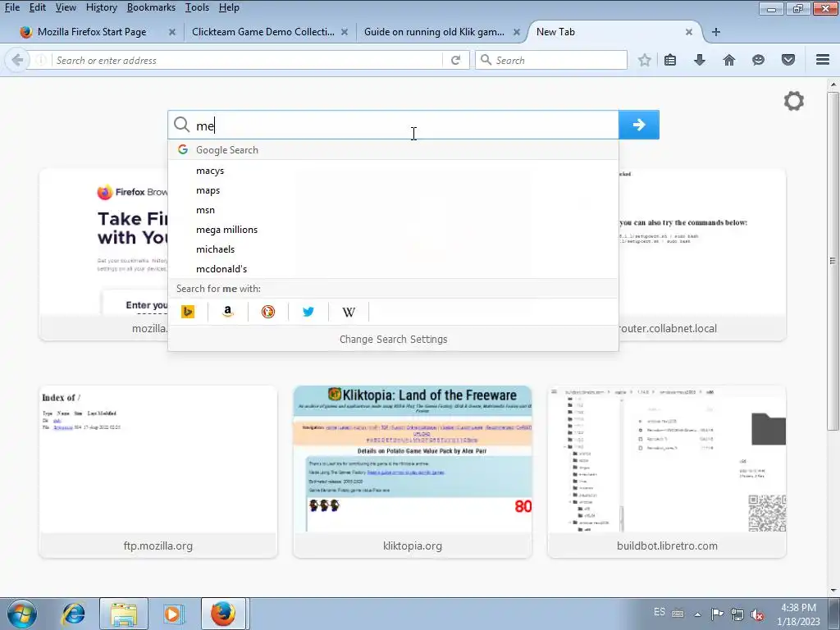Viewport: 840px width, 630px height.
Task: Switch to Mozilla Firefox Start Page tab
Action: pos(91,32)
